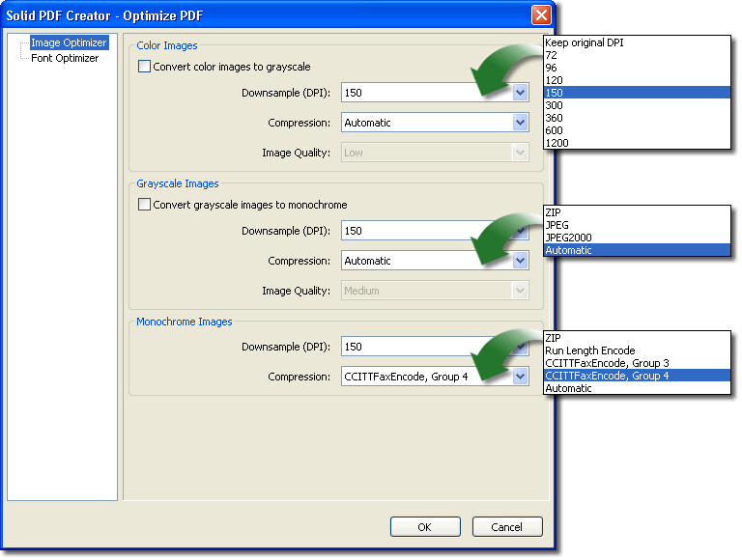Click Monochrome Compression field showing CCITTFaxEncode Group 4

[435, 377]
